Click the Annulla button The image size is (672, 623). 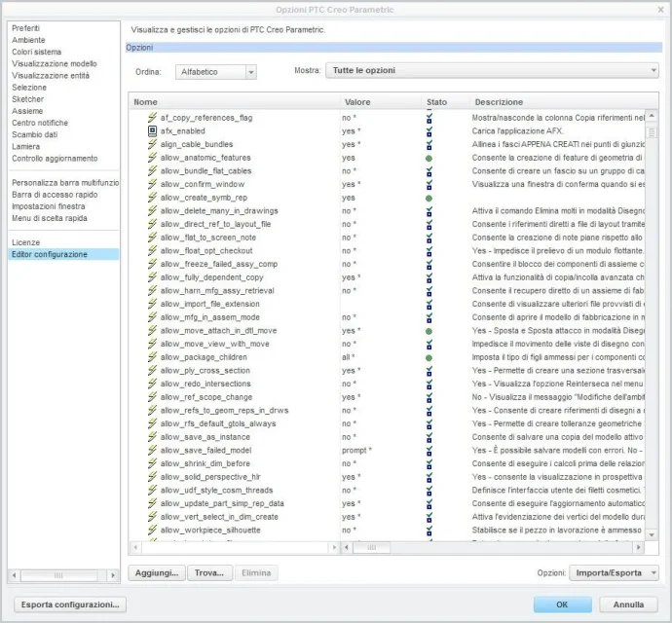[x=628, y=605]
